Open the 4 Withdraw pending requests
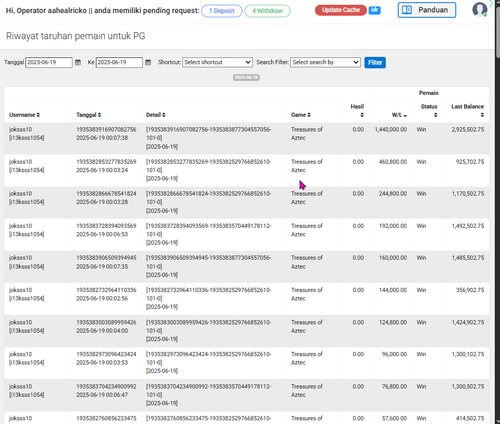500x424 pixels. point(267,11)
